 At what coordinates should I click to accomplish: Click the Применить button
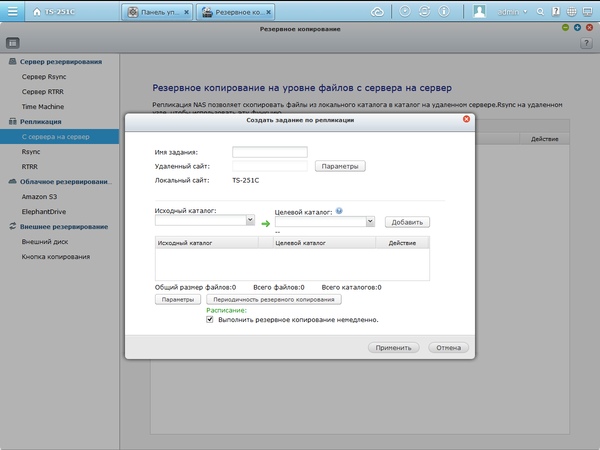click(393, 348)
